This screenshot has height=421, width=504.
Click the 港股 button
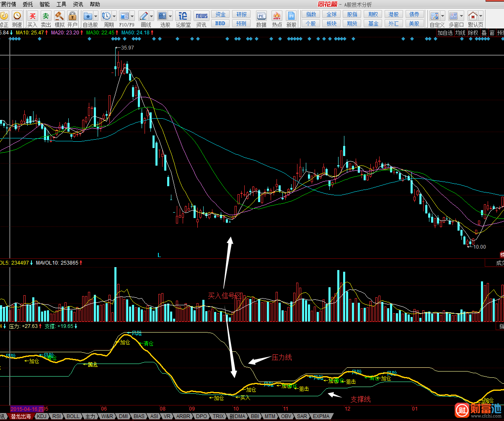pyautogui.click(x=393, y=14)
